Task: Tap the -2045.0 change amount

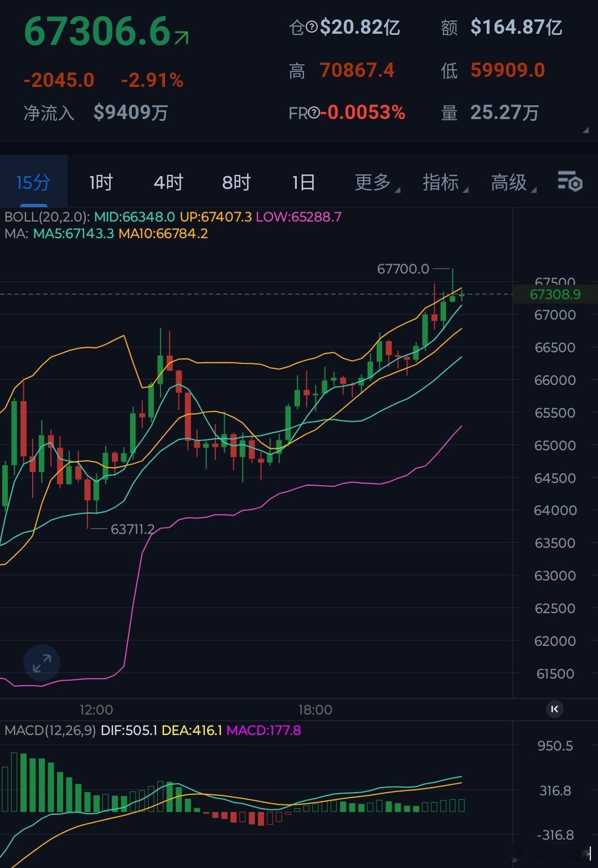Action: coord(59,80)
